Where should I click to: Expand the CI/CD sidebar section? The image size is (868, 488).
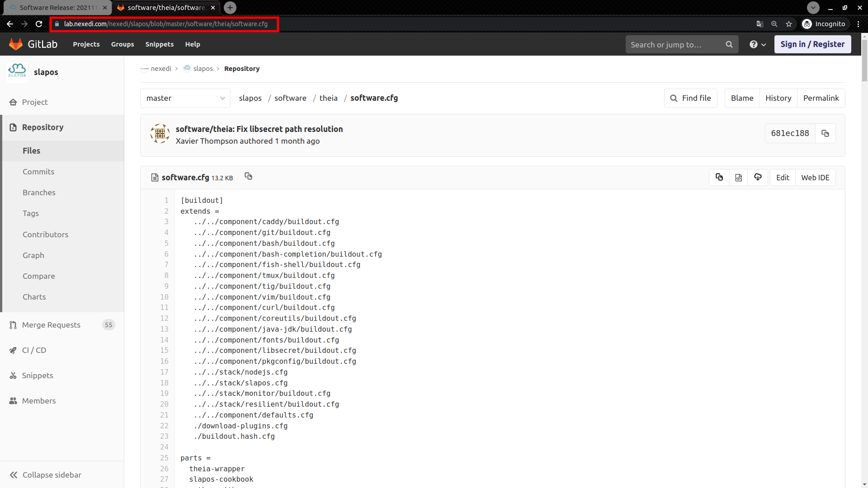coord(33,350)
